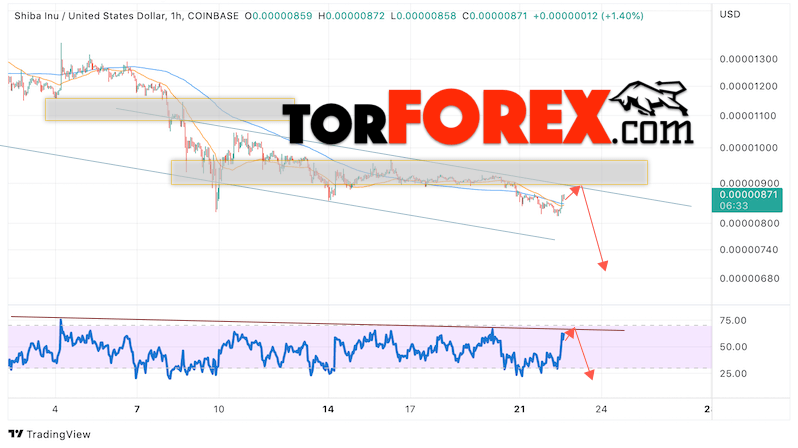This screenshot has width=798, height=448.
Task: Click the 0.00000680 price axis label
Action: pos(749,278)
